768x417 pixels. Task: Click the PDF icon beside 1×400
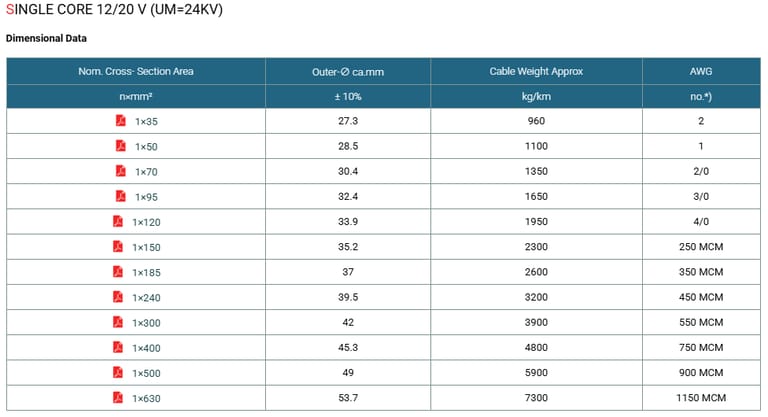tap(118, 347)
